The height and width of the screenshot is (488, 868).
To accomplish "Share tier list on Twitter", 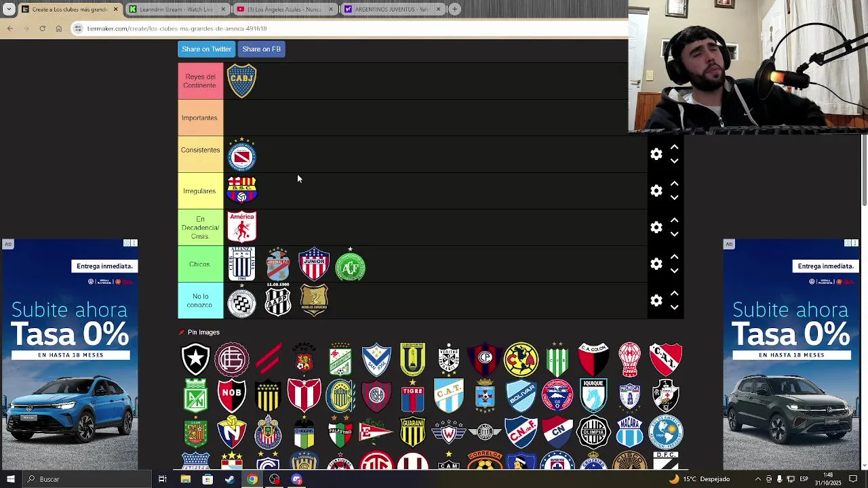I will tap(206, 49).
